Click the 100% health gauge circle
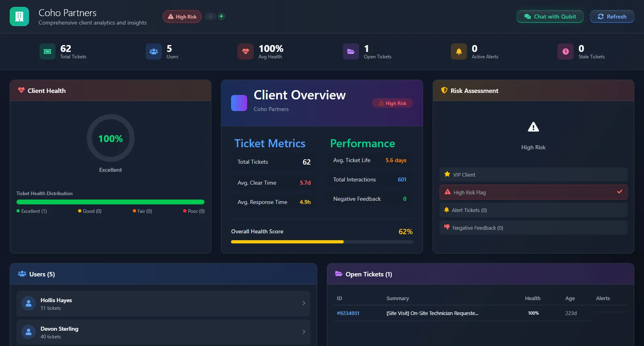 coord(111,138)
